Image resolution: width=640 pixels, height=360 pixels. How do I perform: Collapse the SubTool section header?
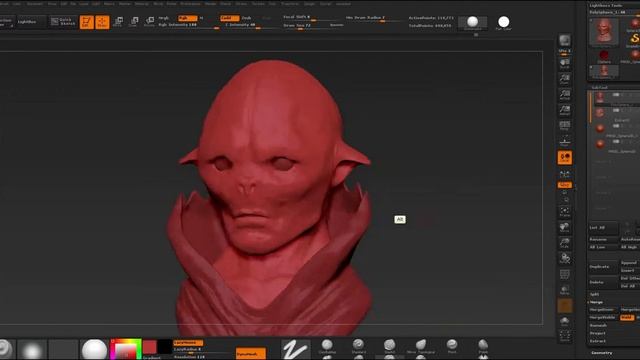click(x=599, y=87)
